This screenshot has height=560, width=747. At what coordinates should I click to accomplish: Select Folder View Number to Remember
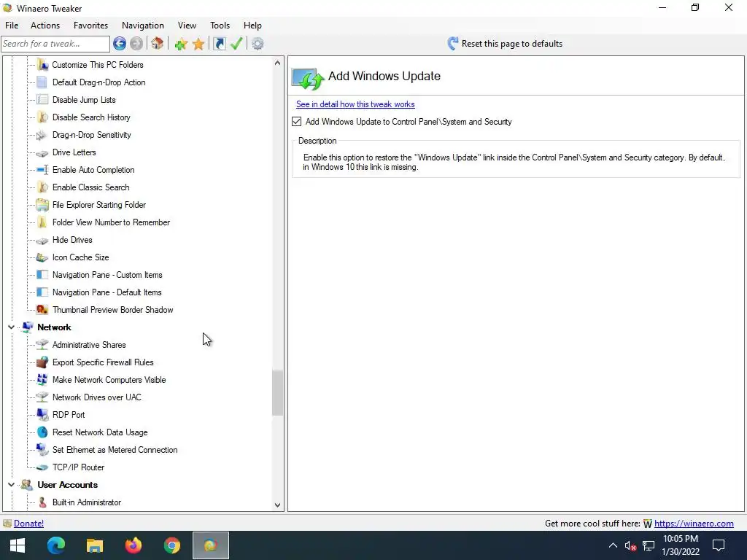point(111,222)
